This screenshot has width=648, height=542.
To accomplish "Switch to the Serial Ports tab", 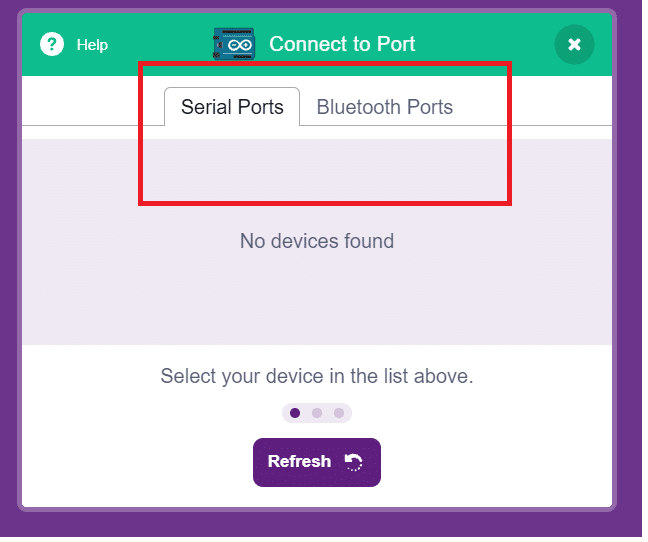I will [x=232, y=107].
